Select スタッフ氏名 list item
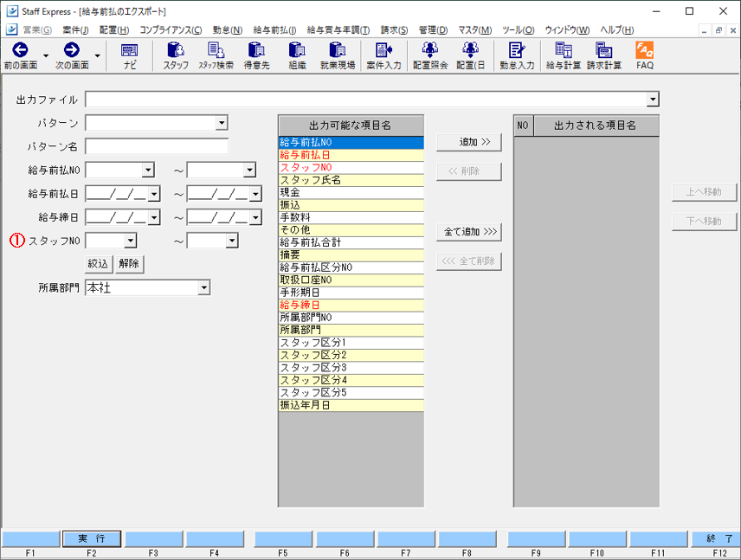 tap(351, 180)
